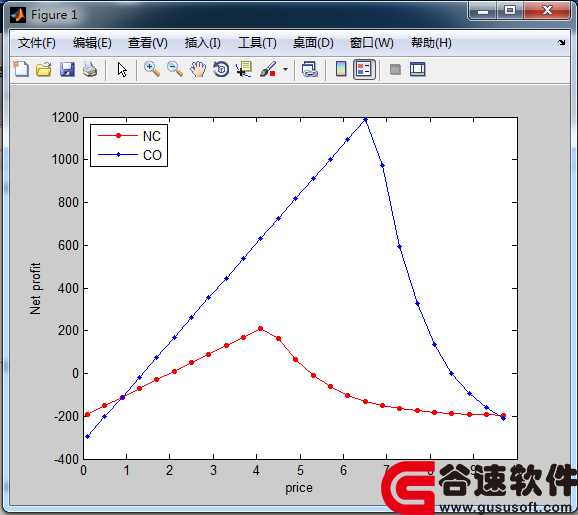Click the NC legend entry

[x=129, y=136]
